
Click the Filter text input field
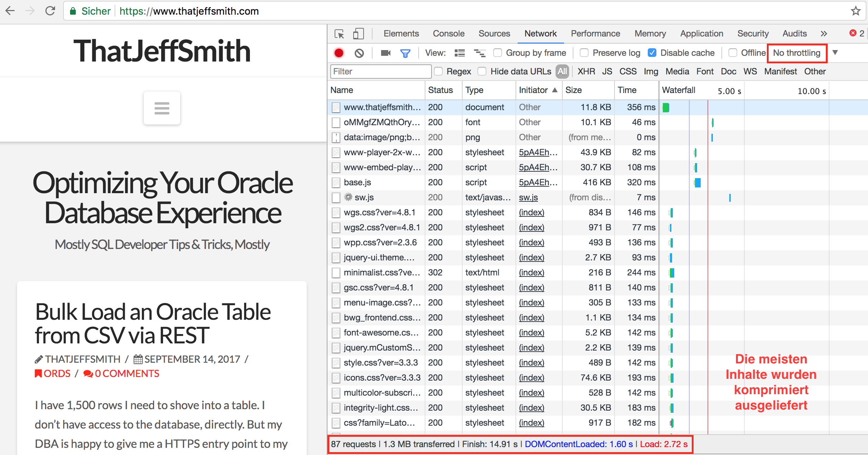pyautogui.click(x=381, y=72)
